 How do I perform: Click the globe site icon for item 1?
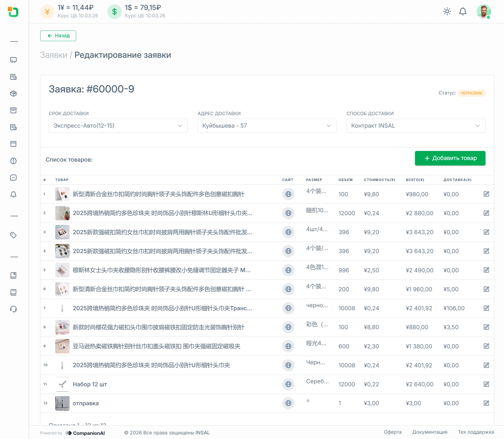288,194
